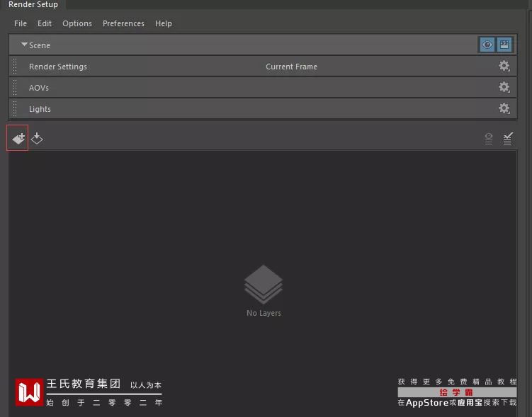Click the Import Render Setup icon

click(37, 138)
